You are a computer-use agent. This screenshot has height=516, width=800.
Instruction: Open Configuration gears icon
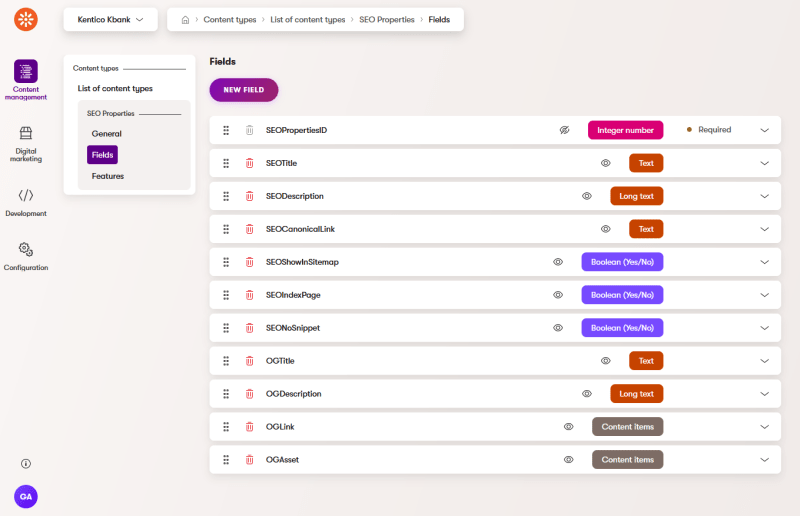(26, 250)
